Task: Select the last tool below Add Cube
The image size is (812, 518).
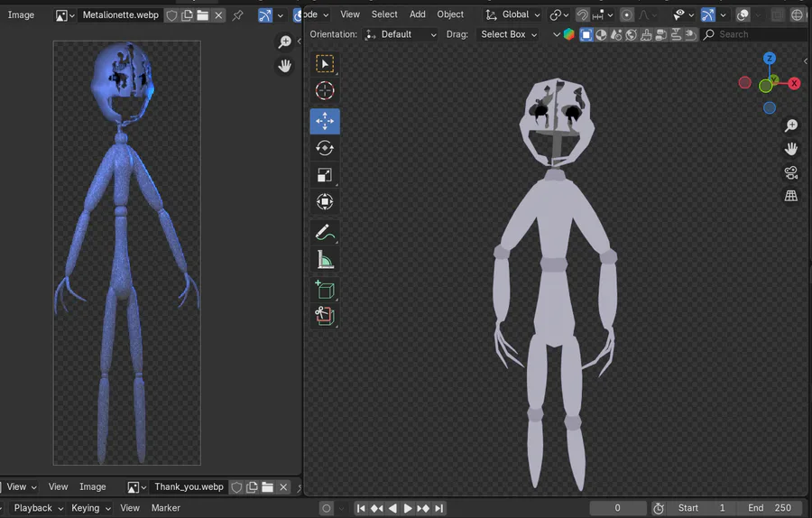Action: (325, 316)
